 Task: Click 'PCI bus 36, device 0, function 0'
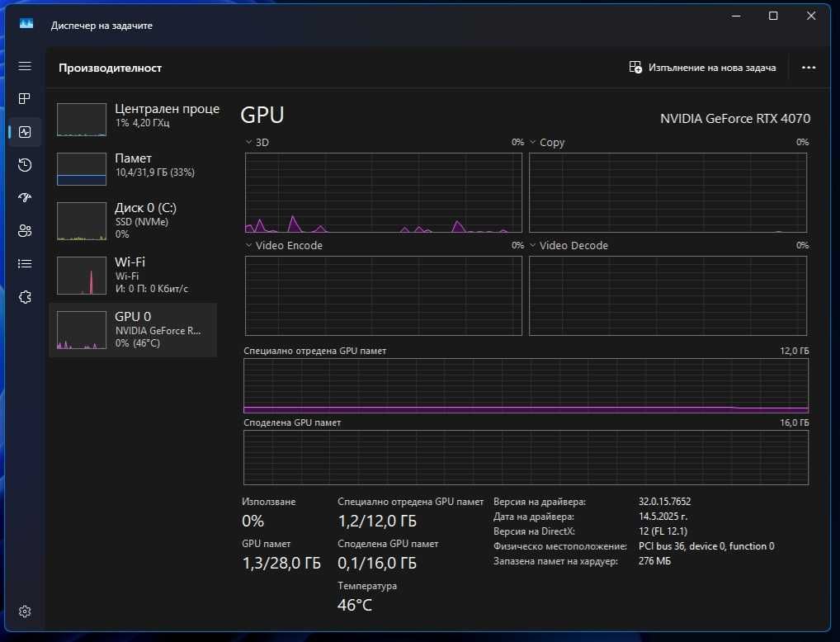tap(706, 546)
